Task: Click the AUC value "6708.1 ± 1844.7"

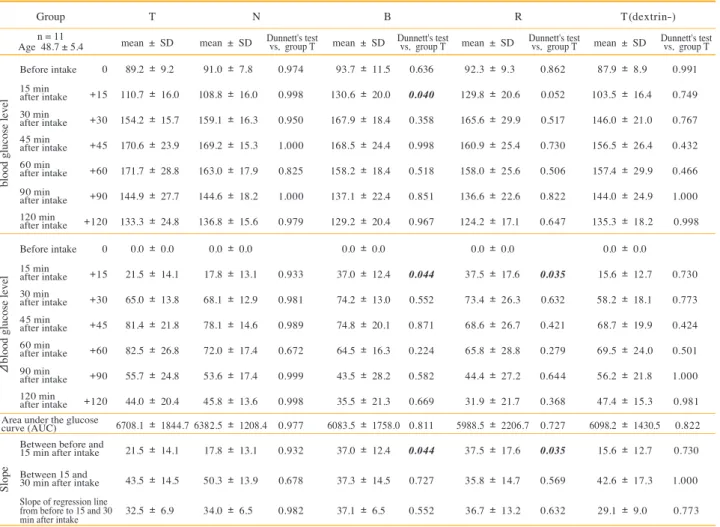Action: click(x=152, y=426)
